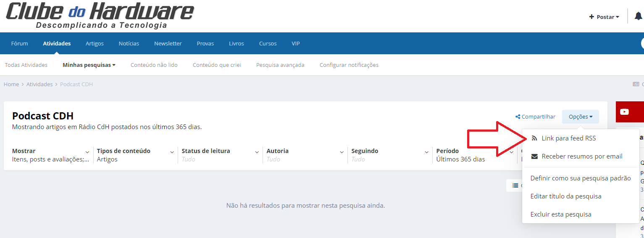Click the YouTube icon in sidebar
This screenshot has width=644, height=238.
click(x=625, y=112)
